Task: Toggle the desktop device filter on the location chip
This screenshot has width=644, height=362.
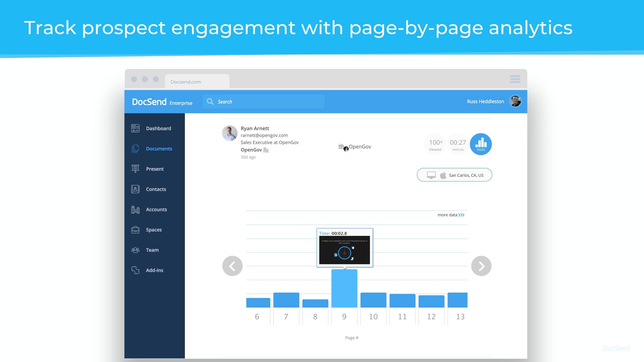Action: point(431,175)
